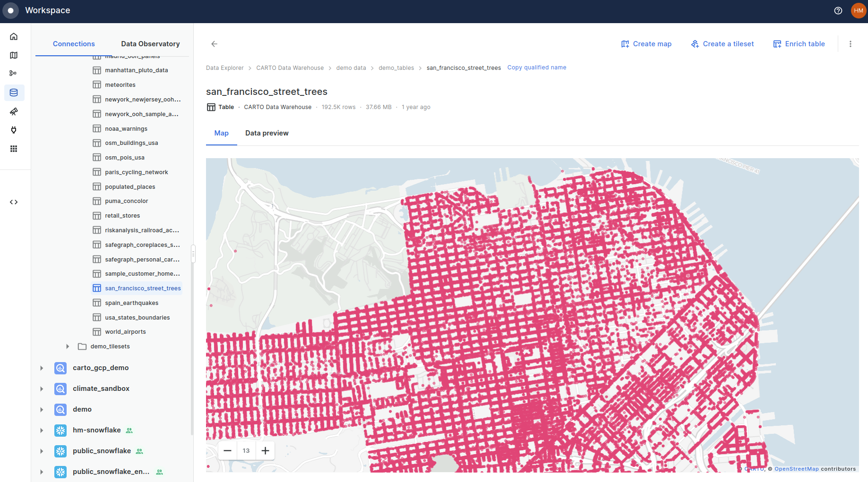The image size is (868, 482).
Task: Open the Home section in the sidebar
Action: pos(13,36)
